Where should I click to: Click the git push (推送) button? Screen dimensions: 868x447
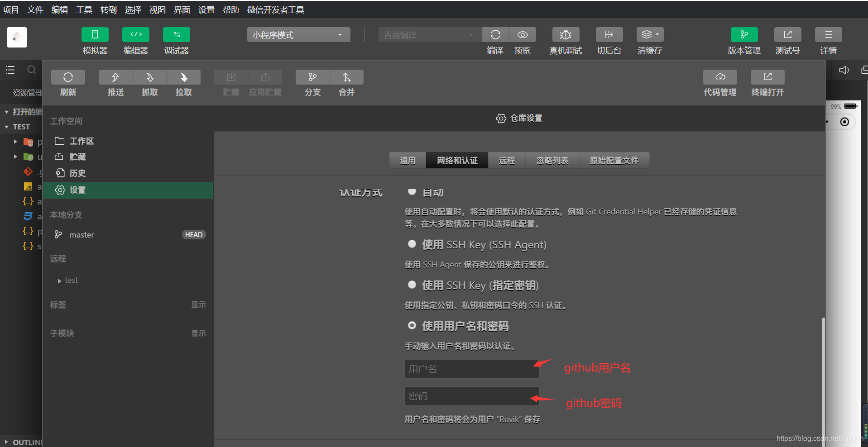tap(115, 77)
